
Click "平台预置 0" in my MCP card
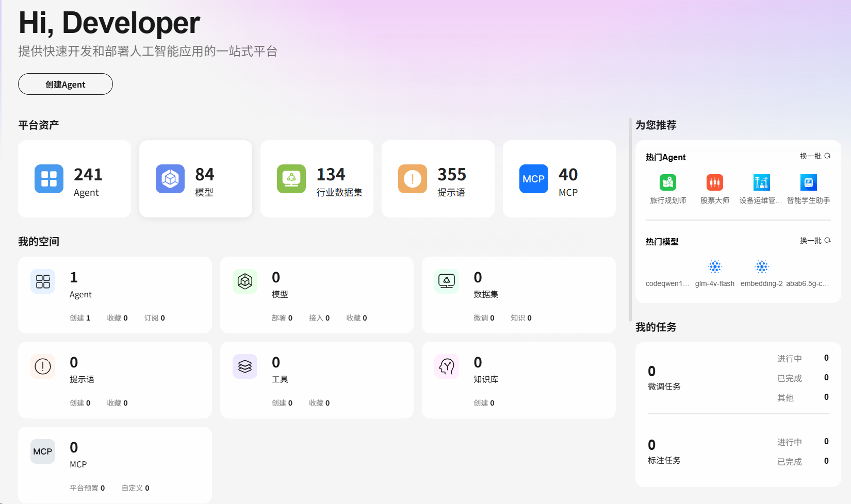pos(87,488)
